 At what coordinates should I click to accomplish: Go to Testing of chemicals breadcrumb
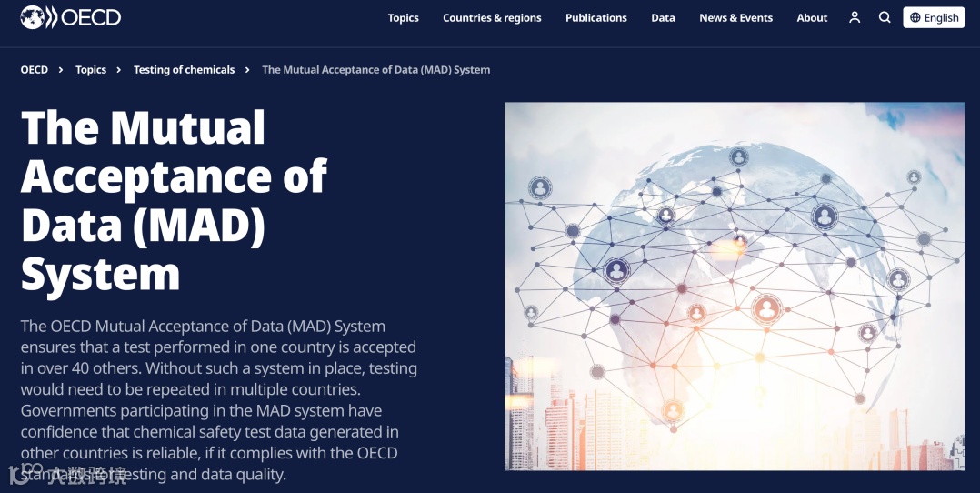184,69
